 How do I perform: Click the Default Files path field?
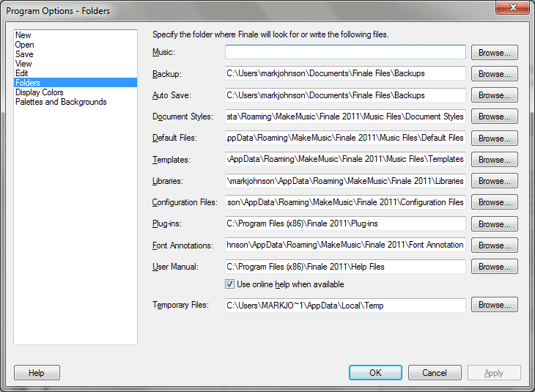pos(345,138)
